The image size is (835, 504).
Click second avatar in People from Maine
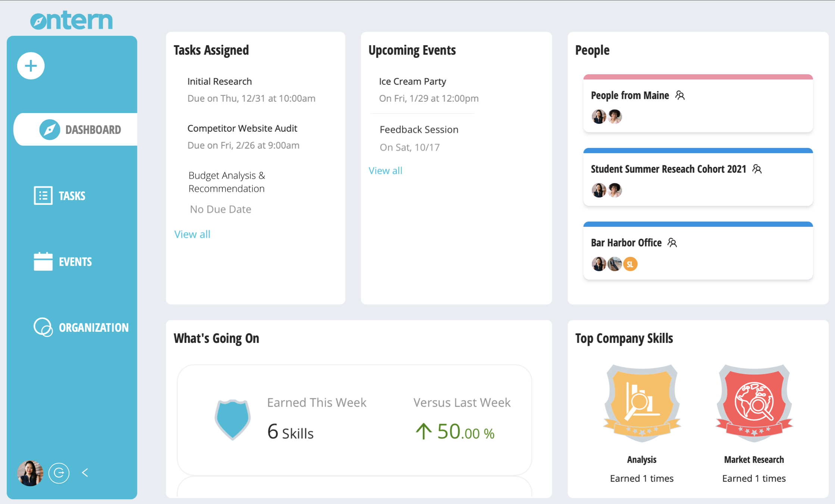pos(614,117)
